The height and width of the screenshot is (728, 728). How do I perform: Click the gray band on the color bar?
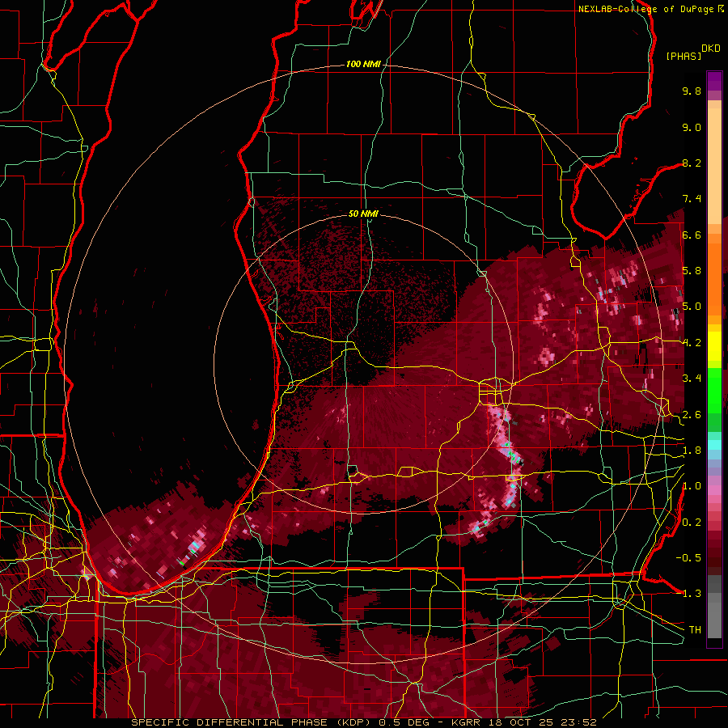tap(714, 608)
